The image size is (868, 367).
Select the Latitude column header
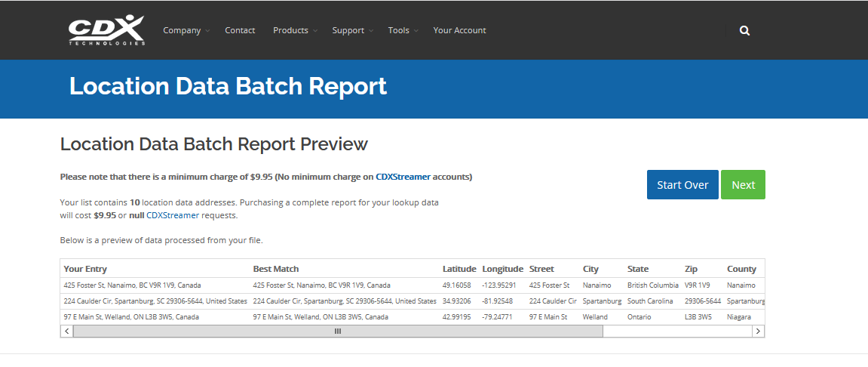459,269
